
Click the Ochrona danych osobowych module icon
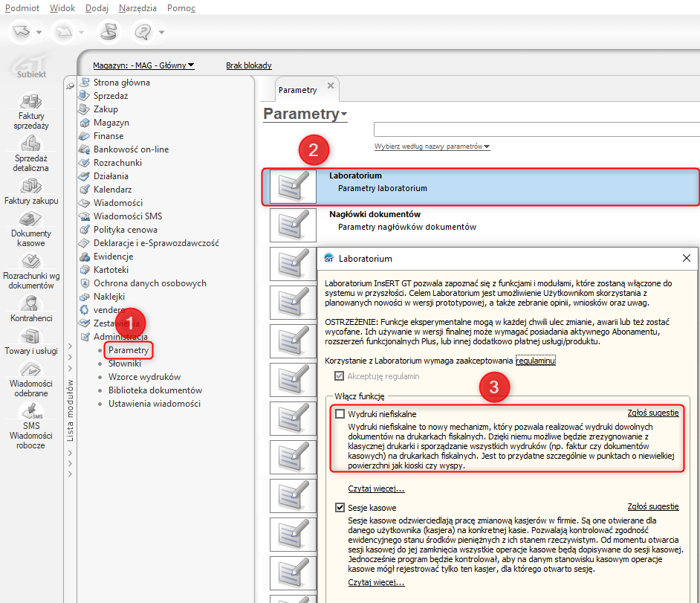coord(85,283)
